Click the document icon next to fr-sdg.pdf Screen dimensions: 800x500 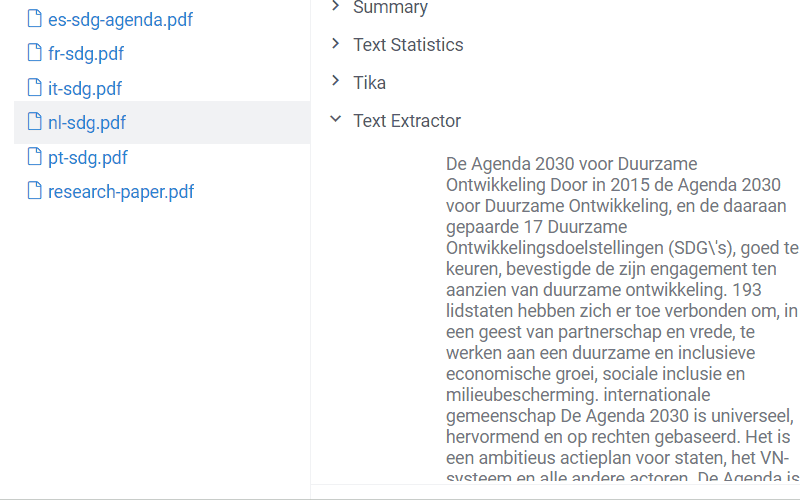pos(35,54)
